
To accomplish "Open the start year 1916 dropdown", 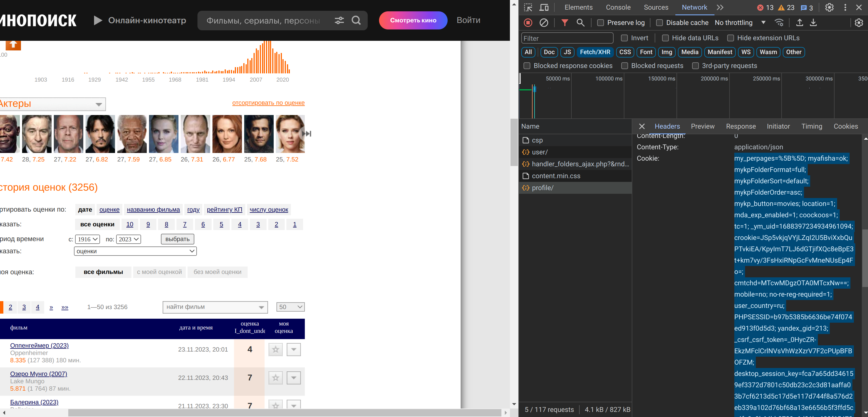I will tap(87, 239).
